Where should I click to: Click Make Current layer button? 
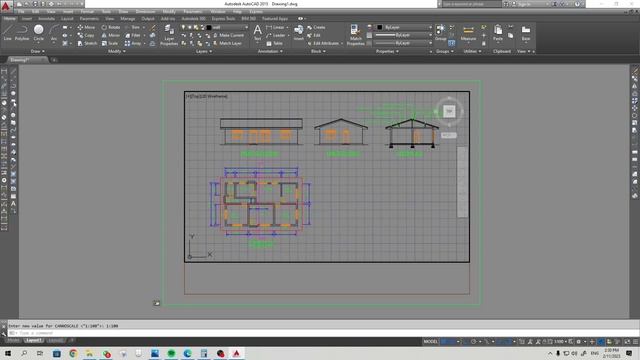click(x=229, y=36)
